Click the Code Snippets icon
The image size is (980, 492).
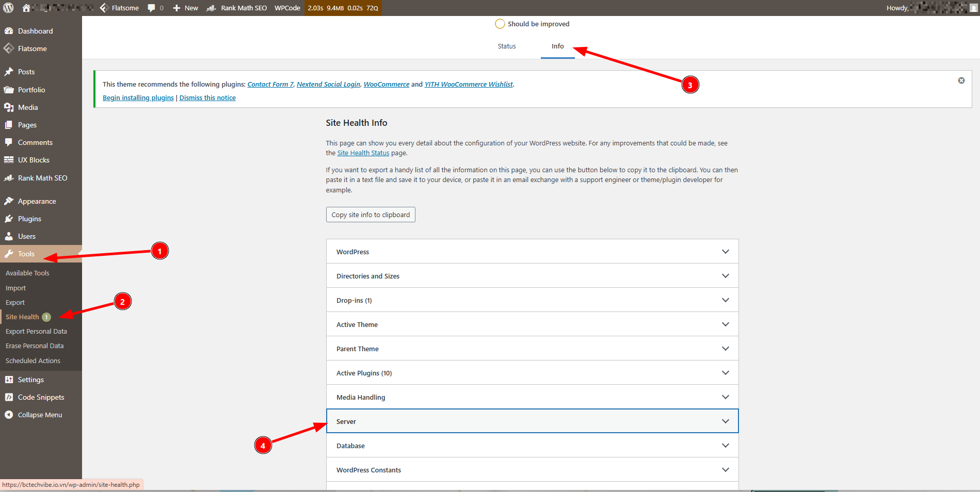9,397
